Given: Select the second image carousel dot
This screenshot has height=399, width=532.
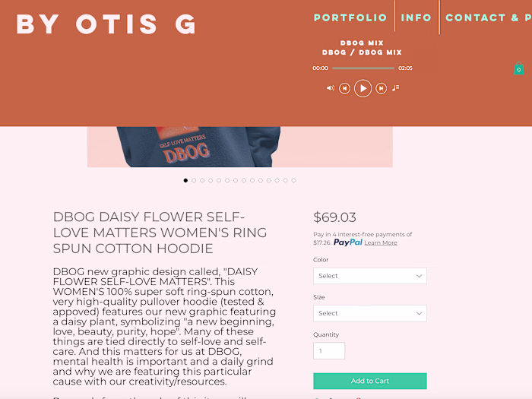Looking at the screenshot, I should click(x=194, y=180).
